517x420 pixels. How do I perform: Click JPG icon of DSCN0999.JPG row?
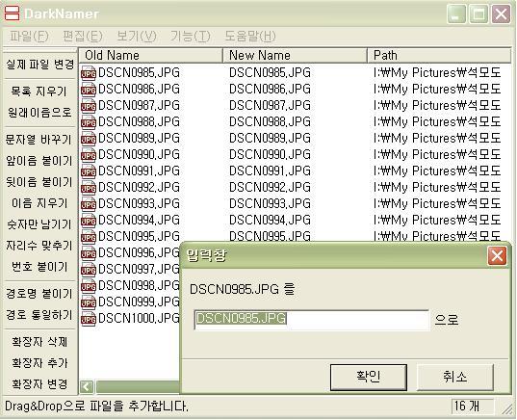tap(89, 302)
